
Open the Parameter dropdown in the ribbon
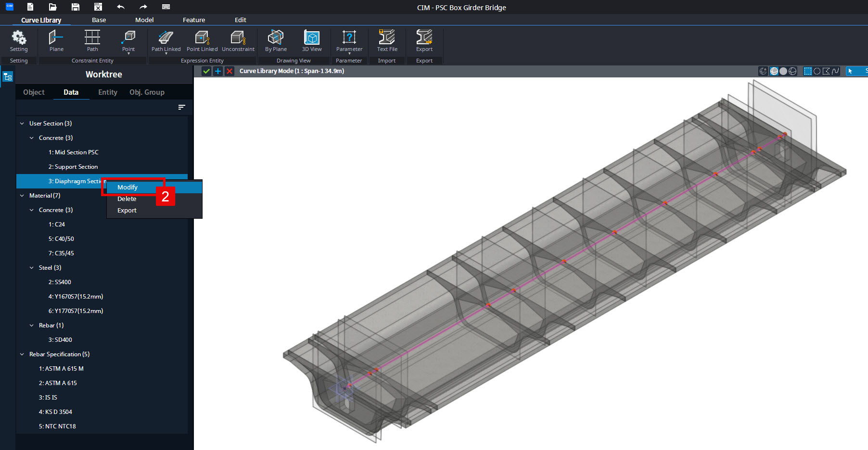click(x=349, y=42)
